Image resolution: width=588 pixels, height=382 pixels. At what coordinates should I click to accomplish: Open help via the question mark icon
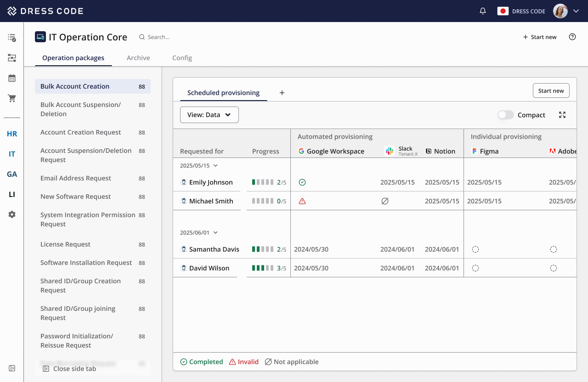pyautogui.click(x=572, y=37)
